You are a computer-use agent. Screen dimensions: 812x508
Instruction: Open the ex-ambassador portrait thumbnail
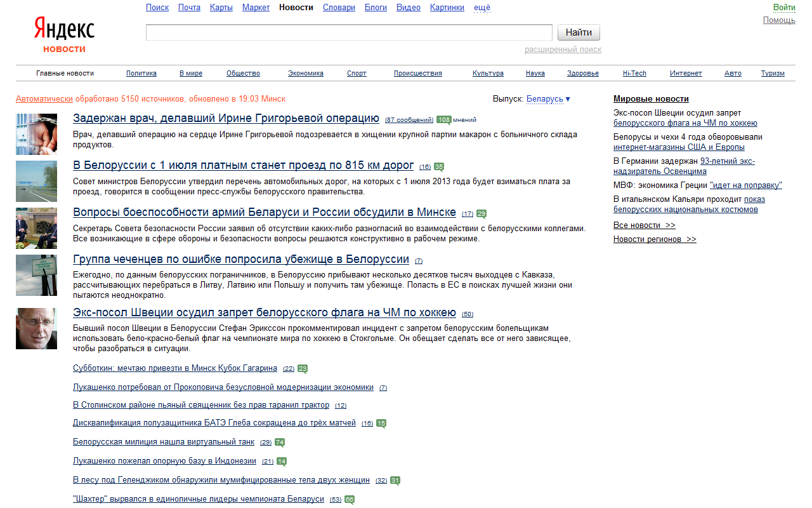36,328
